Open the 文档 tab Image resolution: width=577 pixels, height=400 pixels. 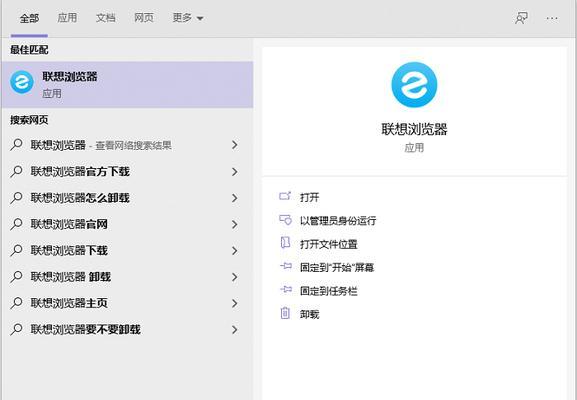[x=106, y=18]
